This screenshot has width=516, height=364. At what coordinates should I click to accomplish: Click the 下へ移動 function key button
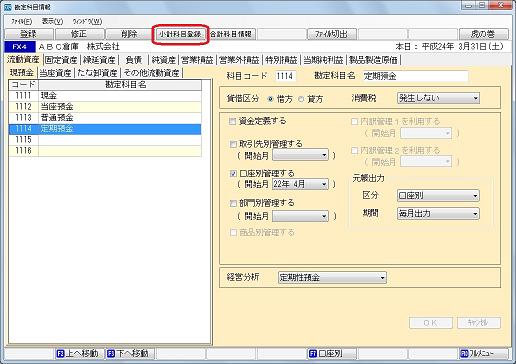[129, 353]
